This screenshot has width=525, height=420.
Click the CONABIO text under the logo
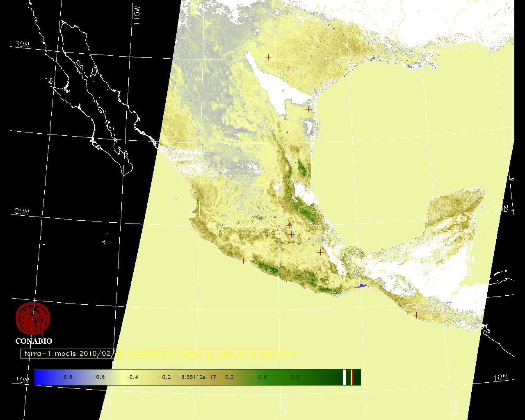[34, 341]
